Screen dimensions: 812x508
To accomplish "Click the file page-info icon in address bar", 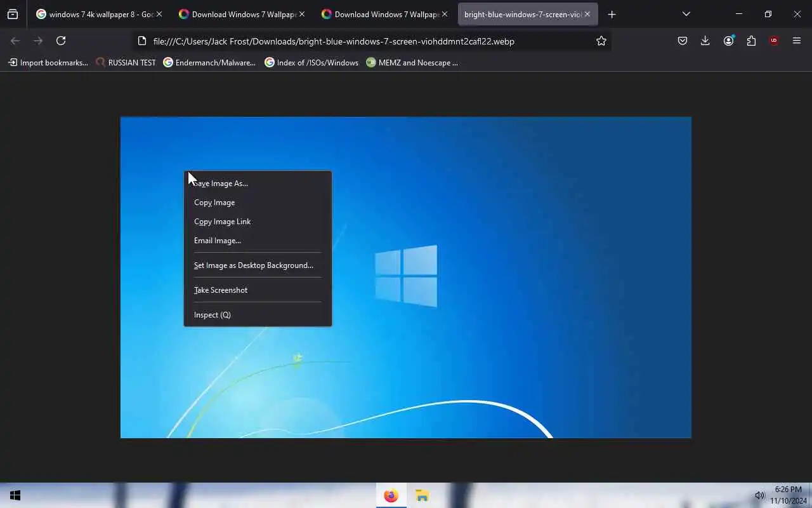I will pyautogui.click(x=142, y=41).
